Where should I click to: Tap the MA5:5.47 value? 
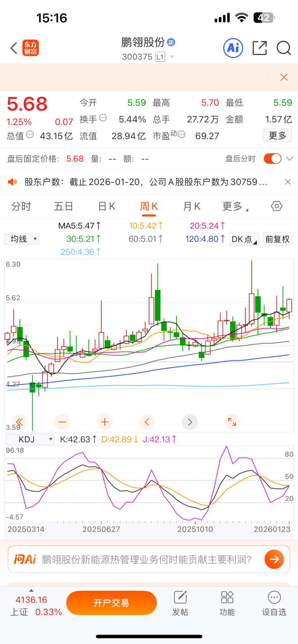pyautogui.click(x=80, y=226)
